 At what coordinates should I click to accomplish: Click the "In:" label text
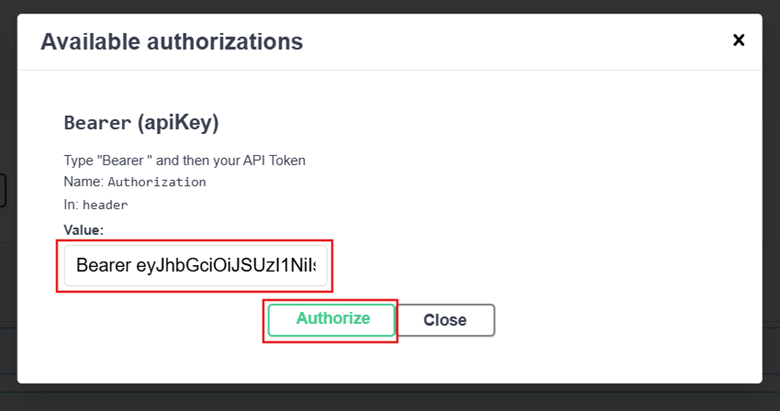click(x=71, y=204)
